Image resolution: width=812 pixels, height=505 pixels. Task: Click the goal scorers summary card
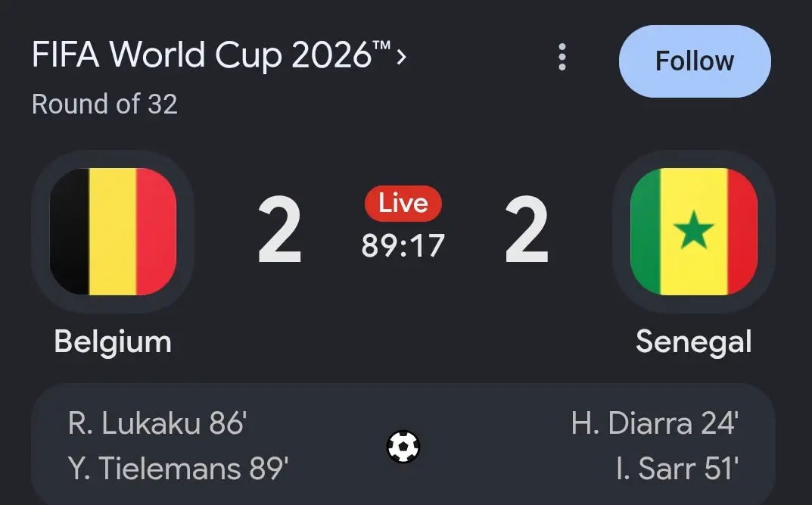coord(403,444)
